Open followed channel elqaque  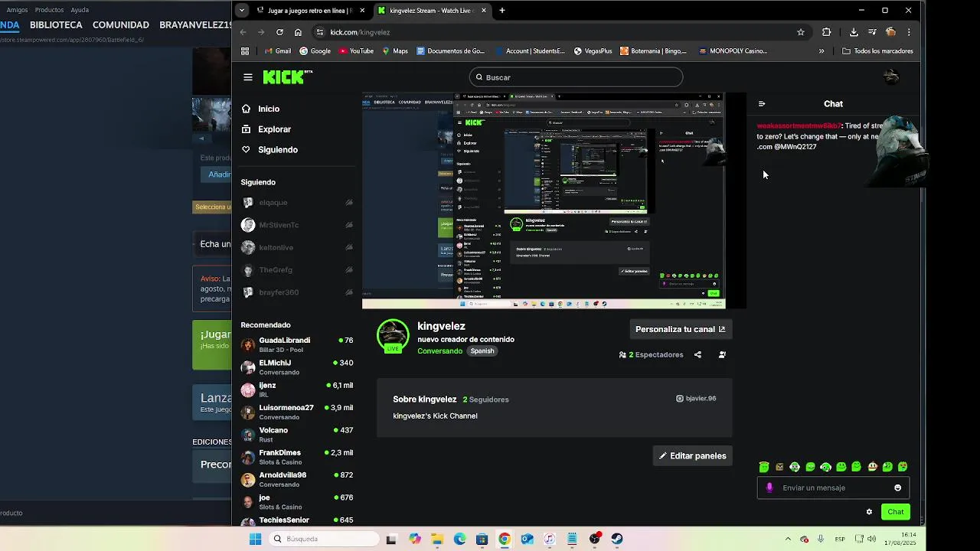[x=296, y=203]
